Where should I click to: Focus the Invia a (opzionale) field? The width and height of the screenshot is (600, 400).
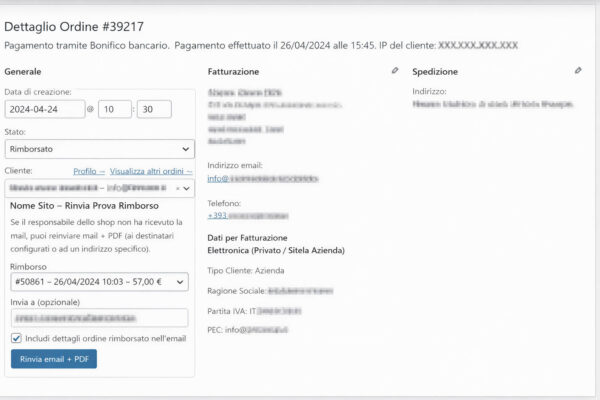[98, 318]
